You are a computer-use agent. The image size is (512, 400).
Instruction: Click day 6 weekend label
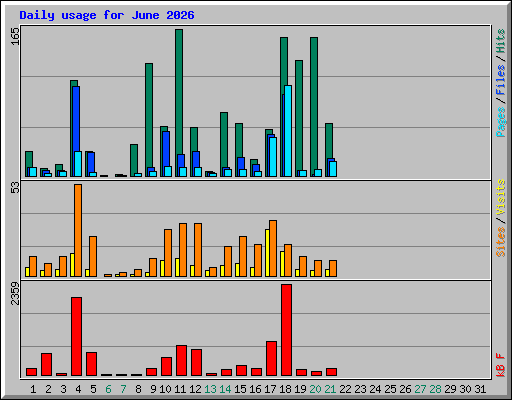click(108, 389)
